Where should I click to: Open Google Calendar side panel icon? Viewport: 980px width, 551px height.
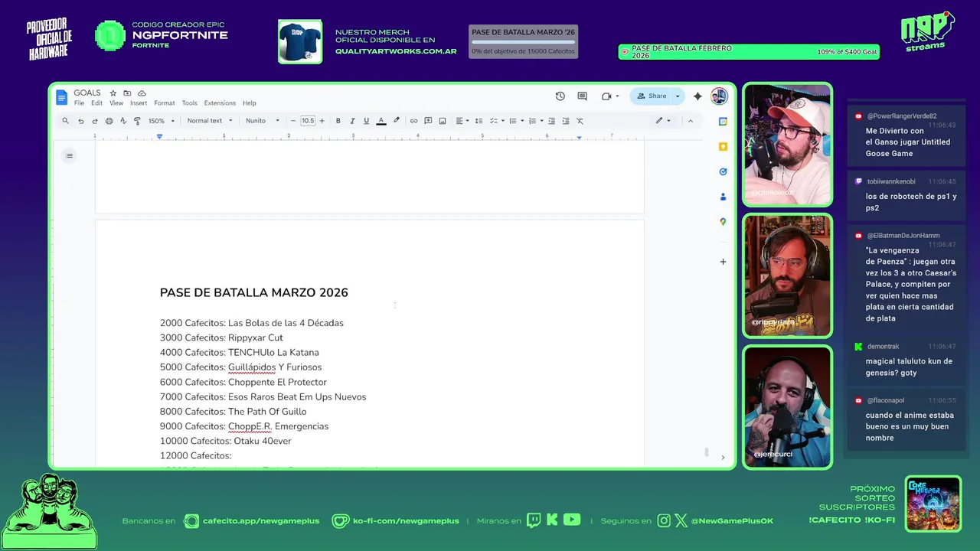723,122
